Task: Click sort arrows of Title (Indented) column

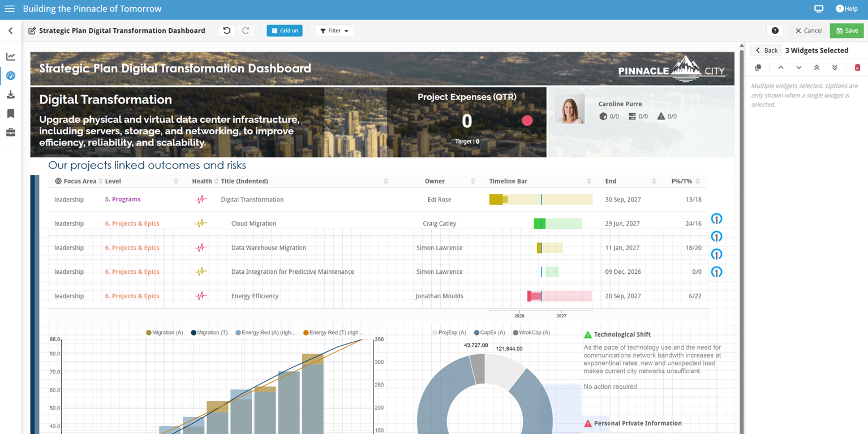Action: pos(386,182)
